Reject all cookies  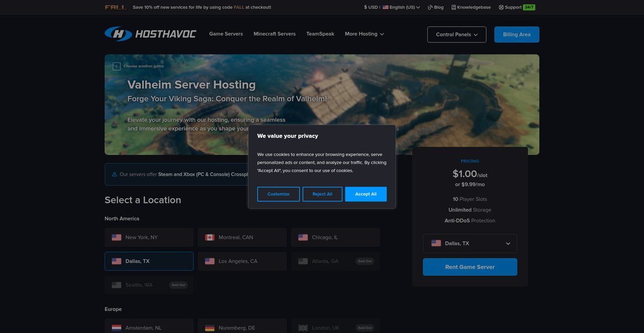point(323,194)
